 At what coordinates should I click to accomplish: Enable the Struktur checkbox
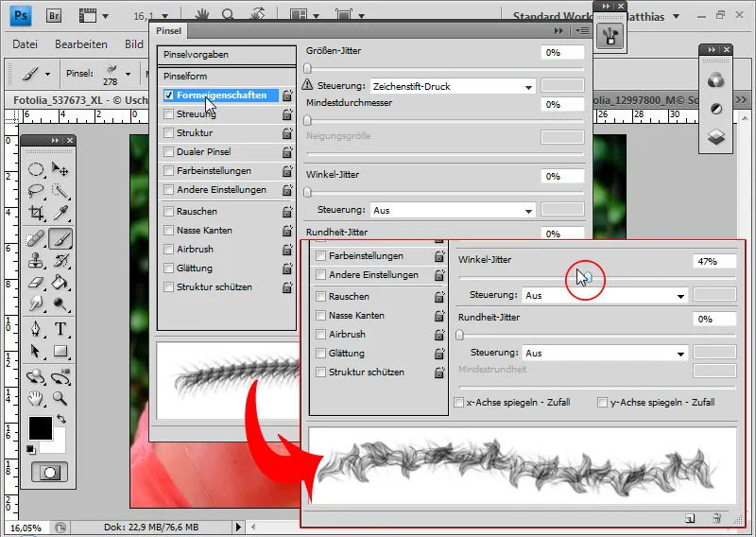pos(168,132)
